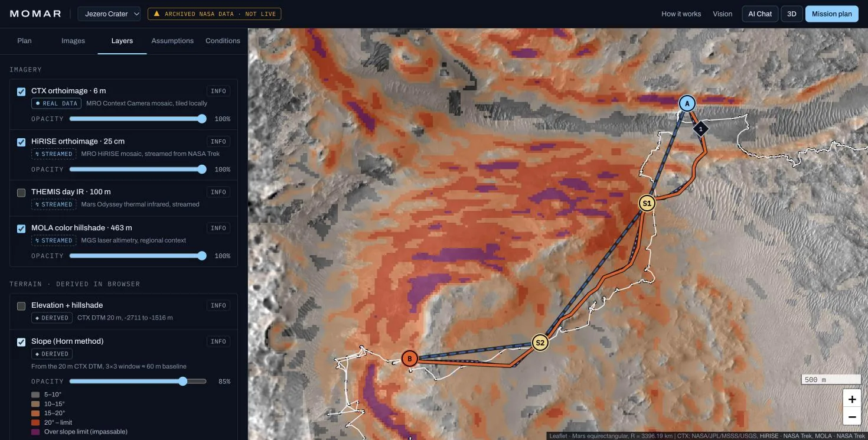The width and height of the screenshot is (868, 440).
Task: Click INFO for Elevation + hillshade layer
Action: (x=218, y=305)
